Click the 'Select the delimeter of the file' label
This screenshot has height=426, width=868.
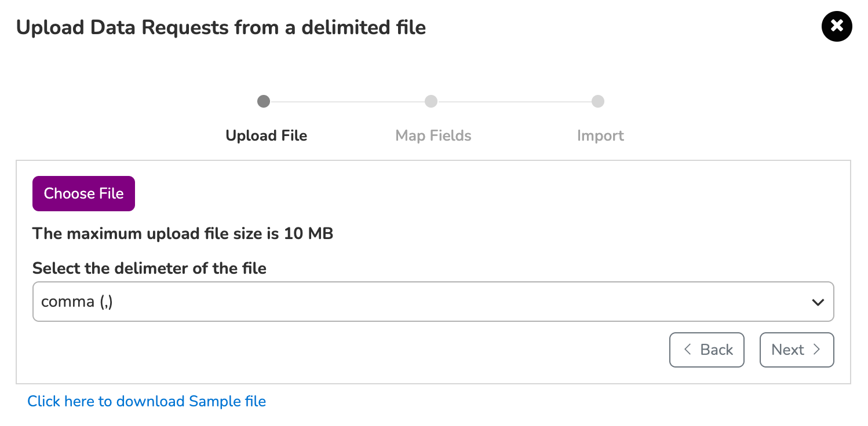[149, 269]
